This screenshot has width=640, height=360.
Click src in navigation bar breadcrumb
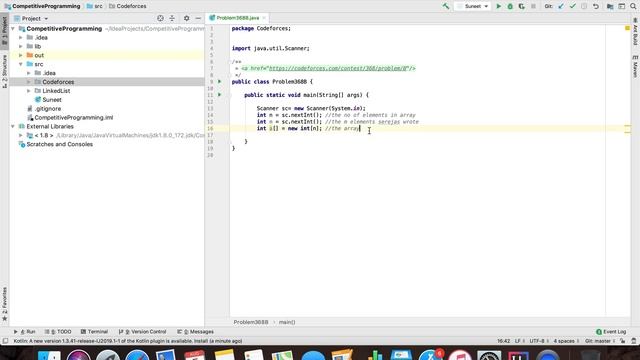click(95, 6)
